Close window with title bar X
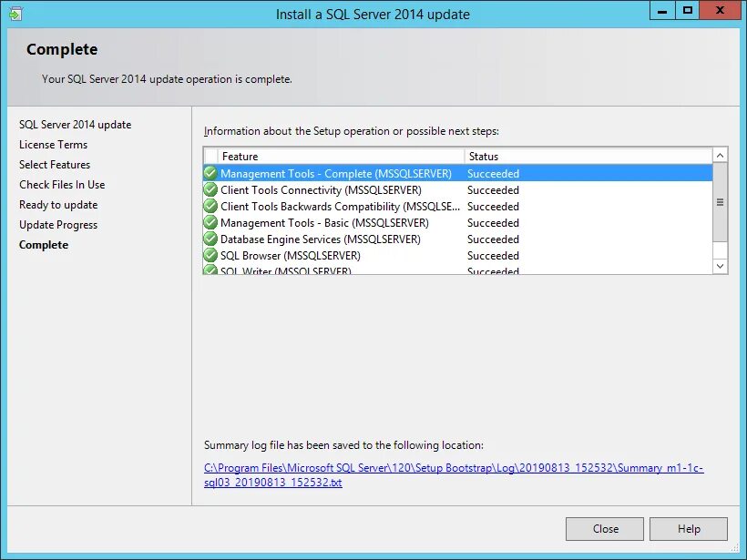The image size is (747, 560). tap(720, 11)
